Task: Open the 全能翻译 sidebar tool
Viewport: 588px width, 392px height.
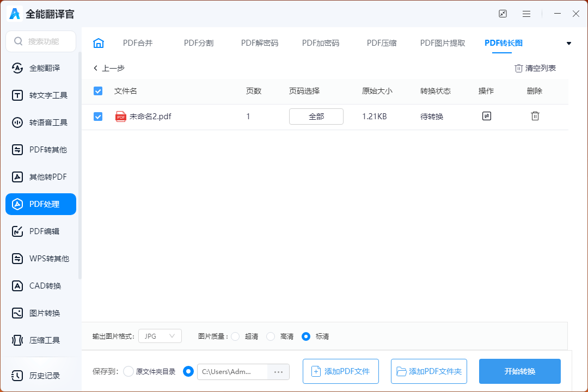Action: click(x=41, y=68)
